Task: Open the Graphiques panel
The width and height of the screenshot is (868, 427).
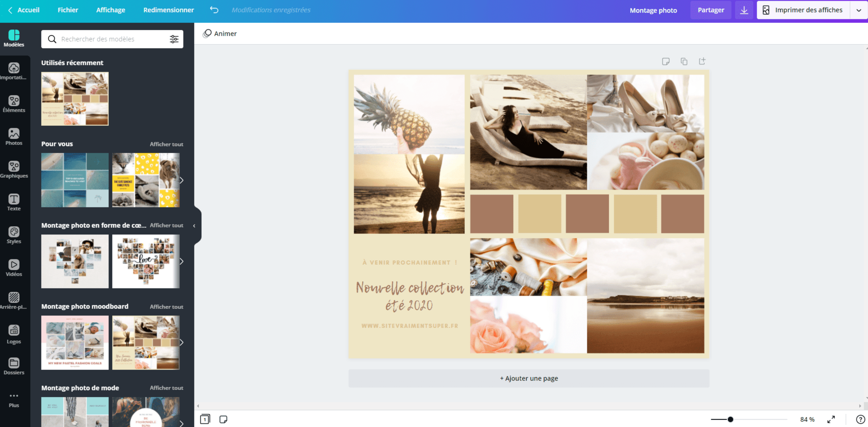Action: pyautogui.click(x=14, y=169)
